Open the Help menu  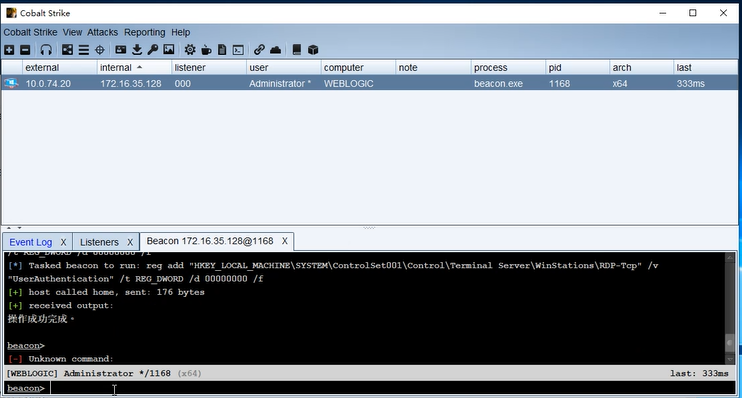tap(180, 32)
